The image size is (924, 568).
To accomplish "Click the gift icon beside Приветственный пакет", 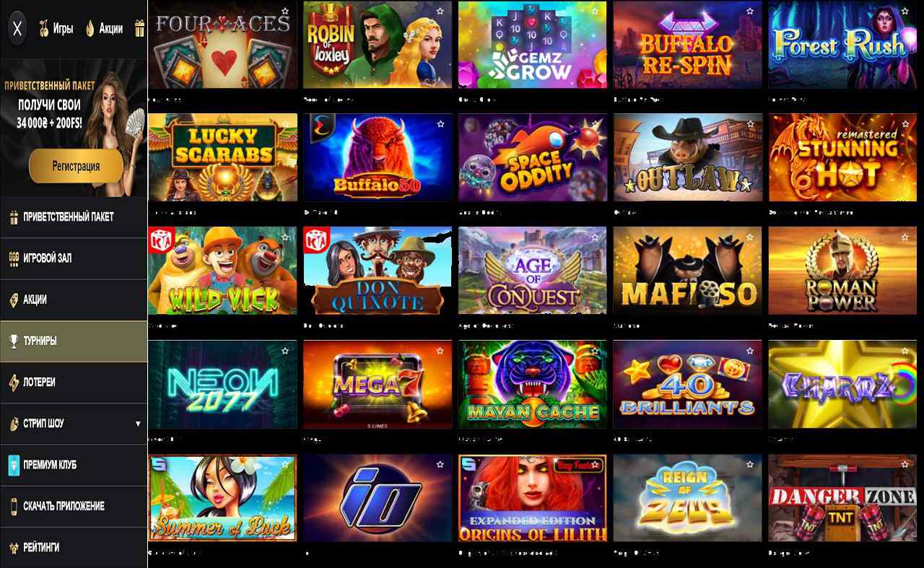I will tap(13, 217).
